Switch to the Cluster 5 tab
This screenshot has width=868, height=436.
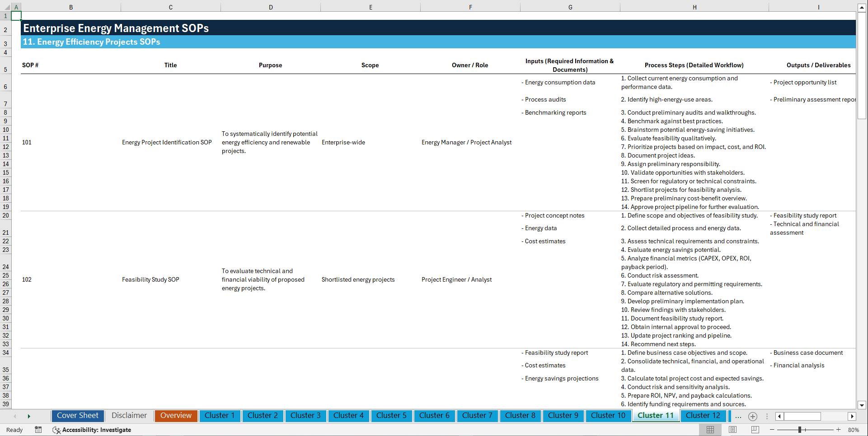[x=391, y=415]
